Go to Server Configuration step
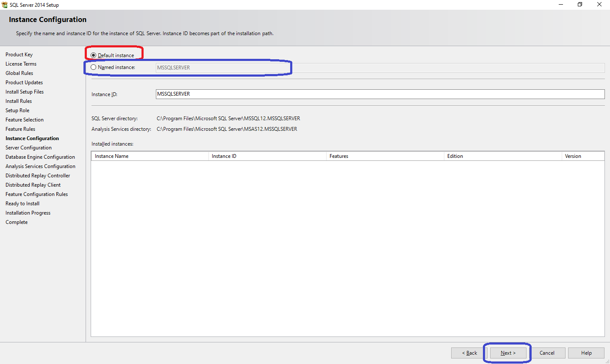The image size is (610, 364). tap(28, 148)
